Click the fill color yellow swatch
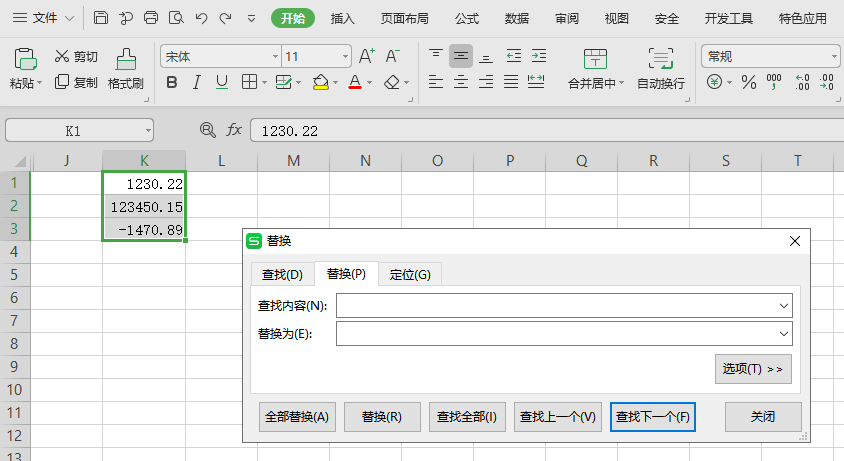 pos(321,82)
